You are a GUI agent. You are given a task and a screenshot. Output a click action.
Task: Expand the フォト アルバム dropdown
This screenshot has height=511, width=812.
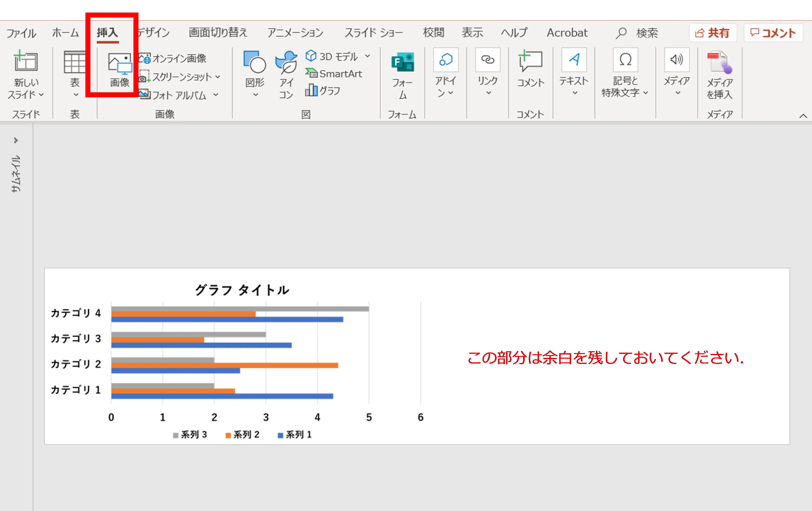216,95
